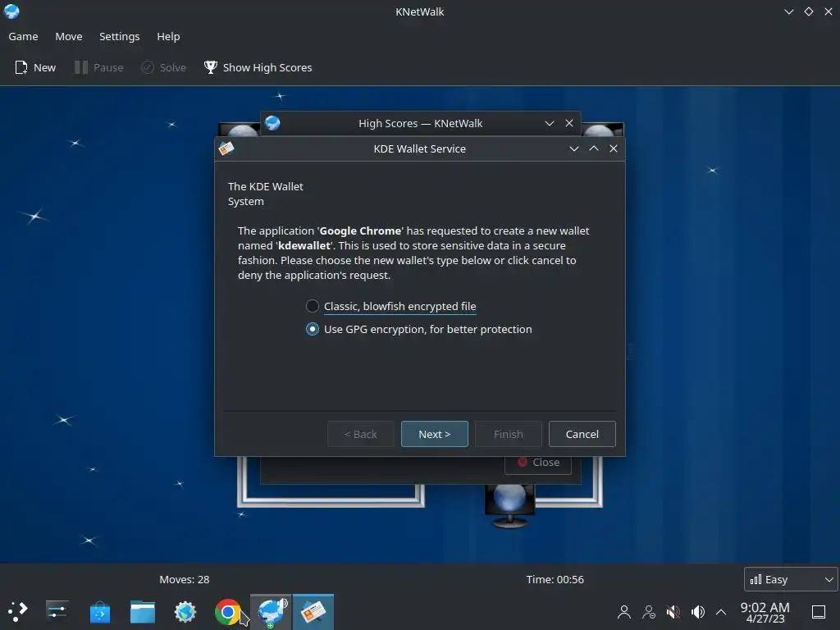Click the disabled Finish button

tap(509, 434)
